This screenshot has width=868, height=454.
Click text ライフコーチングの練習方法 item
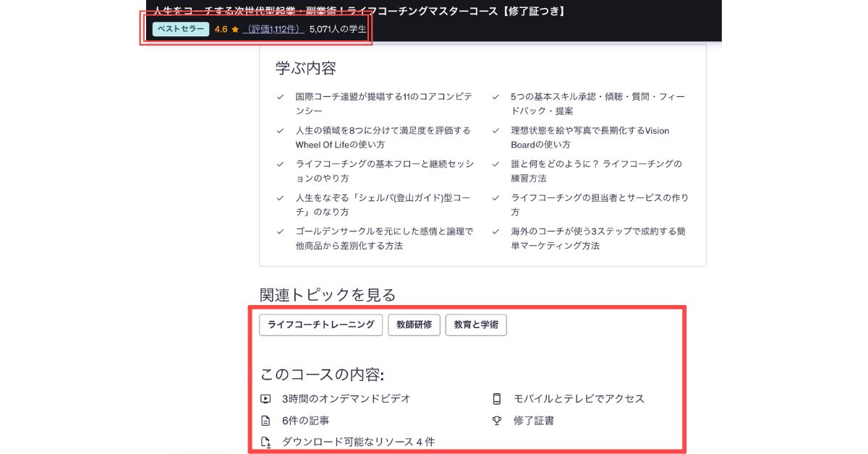[597, 171]
